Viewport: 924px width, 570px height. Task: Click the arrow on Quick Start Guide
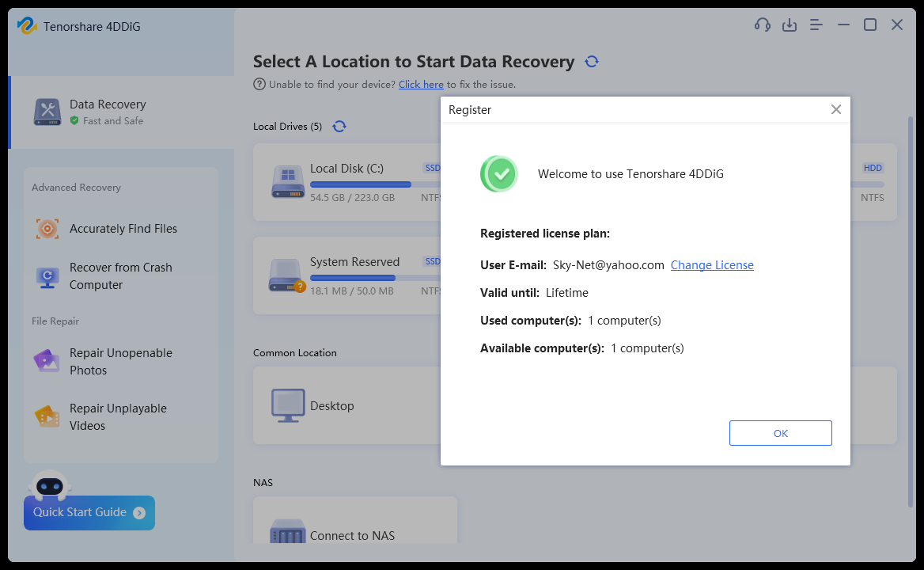click(x=139, y=513)
